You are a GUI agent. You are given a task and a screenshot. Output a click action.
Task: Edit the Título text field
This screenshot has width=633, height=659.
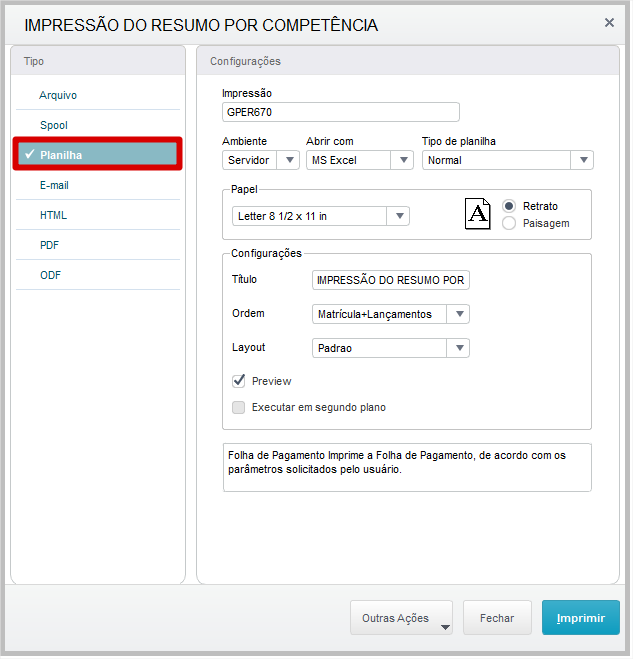tap(390, 280)
